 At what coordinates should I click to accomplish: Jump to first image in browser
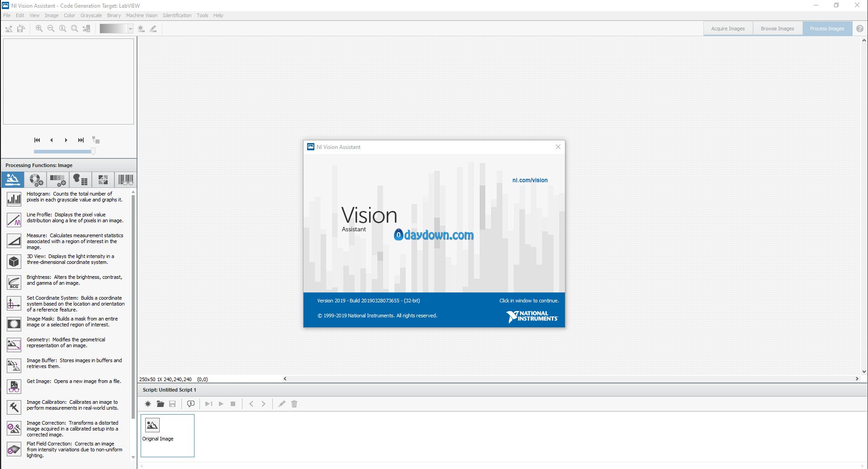[37, 140]
